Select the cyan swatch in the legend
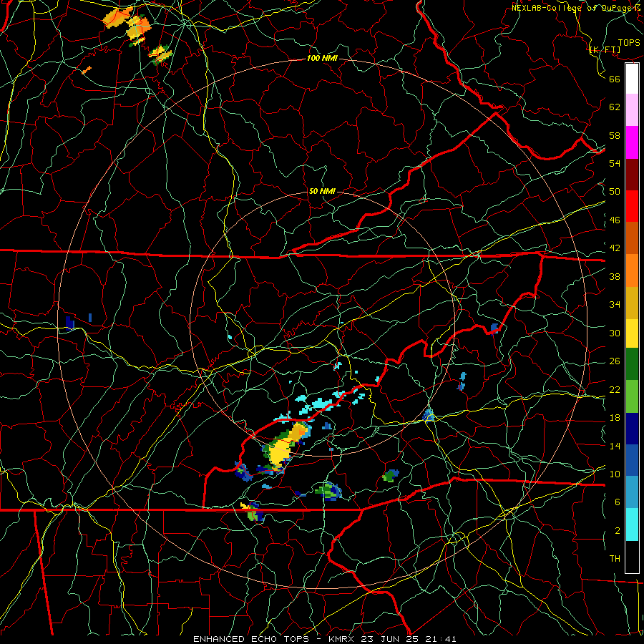This screenshot has height=644, width=644. click(x=632, y=525)
